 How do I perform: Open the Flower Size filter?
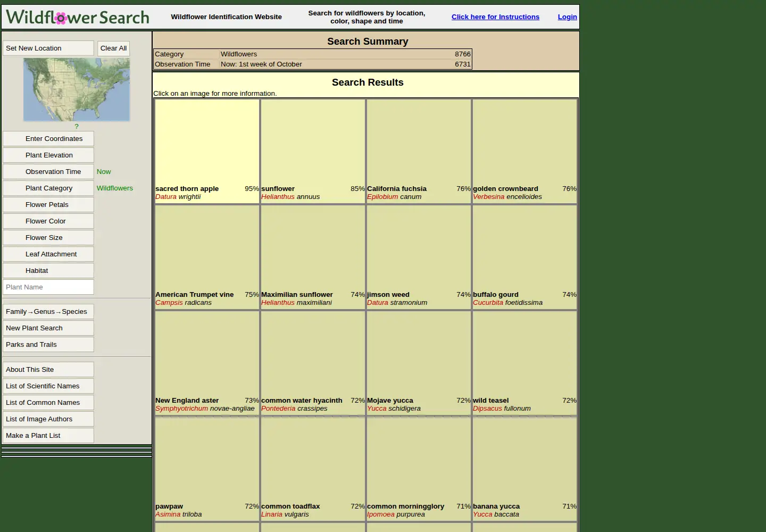[x=48, y=238]
